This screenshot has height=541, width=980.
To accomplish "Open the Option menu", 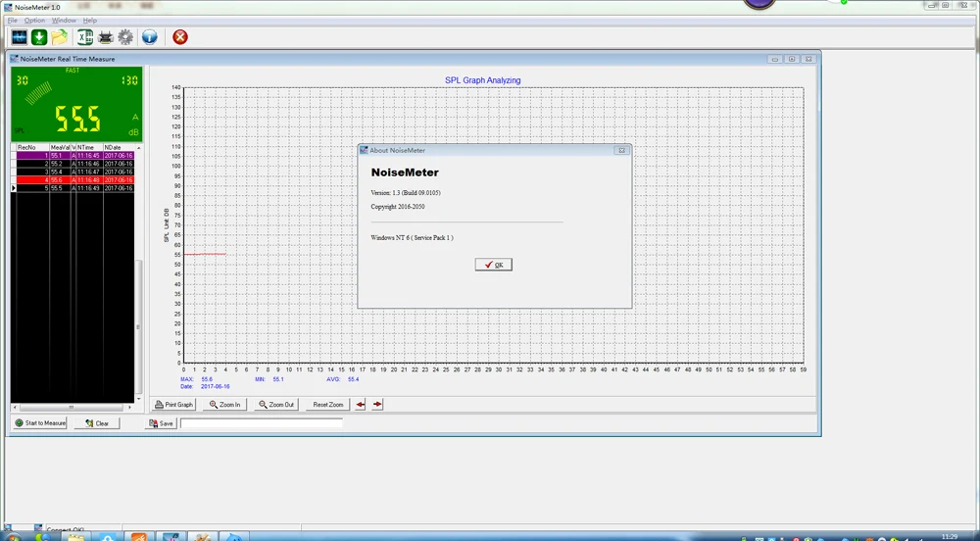I will pos(34,21).
